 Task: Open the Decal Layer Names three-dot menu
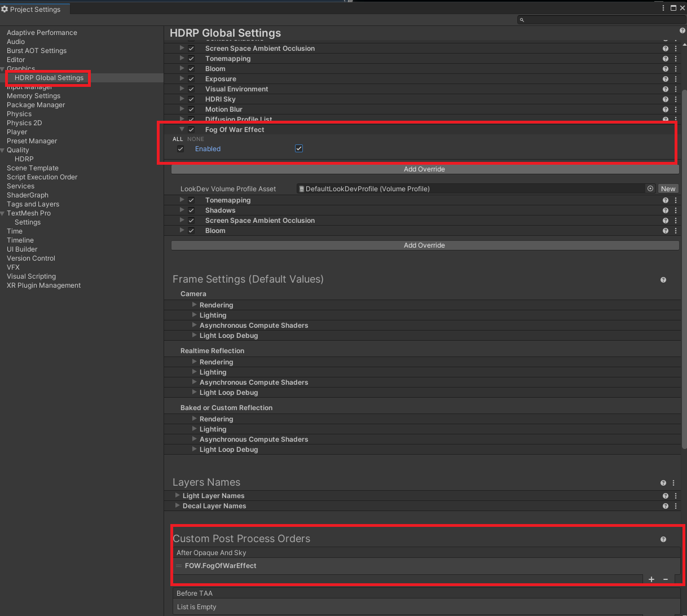(676, 506)
